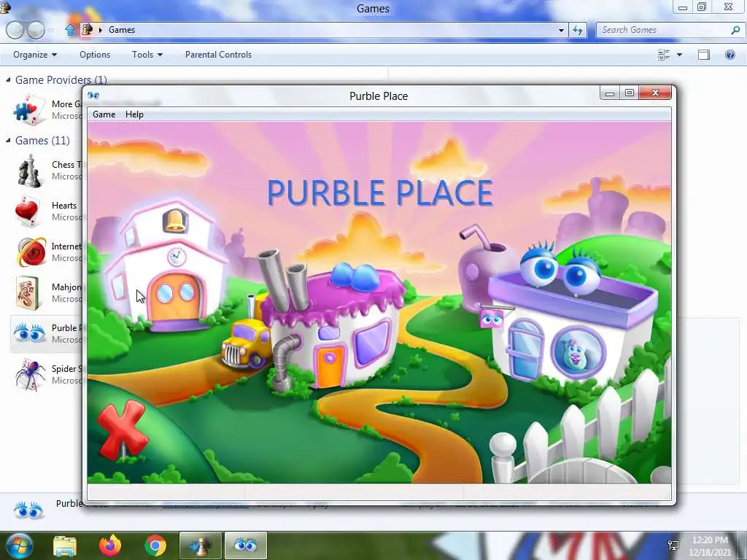This screenshot has height=560, width=747.
Task: Launch Firefox from the taskbar
Action: coord(110,545)
